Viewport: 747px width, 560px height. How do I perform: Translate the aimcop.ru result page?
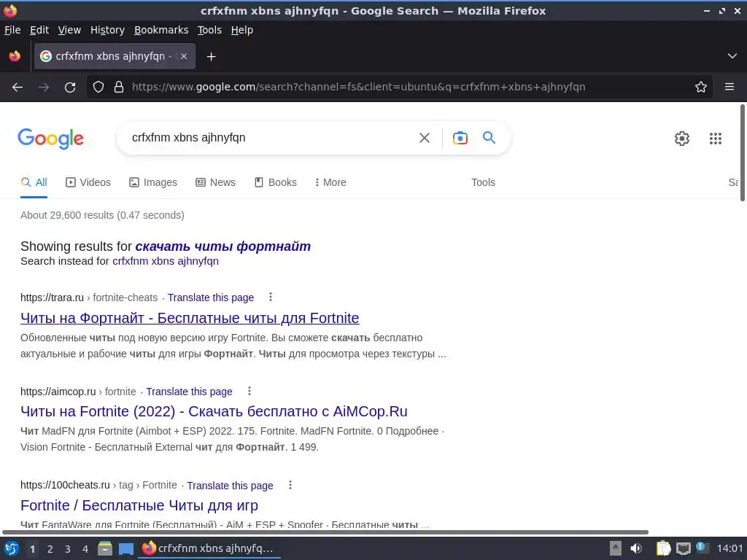click(x=189, y=392)
